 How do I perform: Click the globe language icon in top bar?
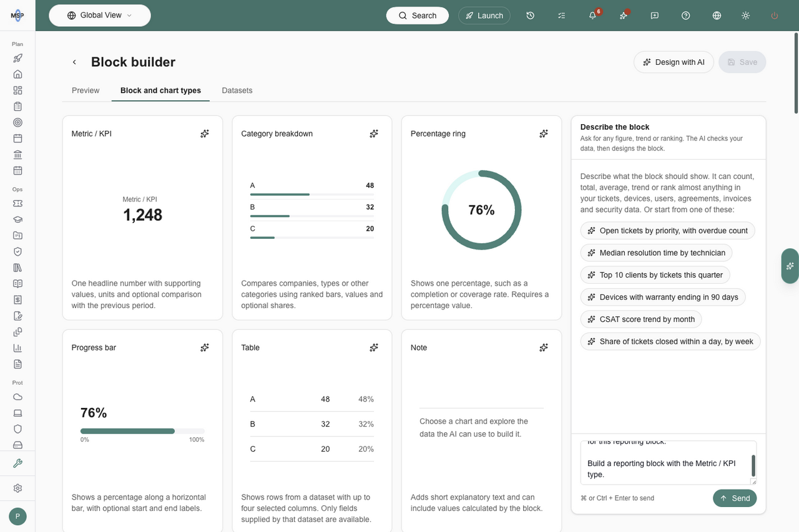pos(717,16)
